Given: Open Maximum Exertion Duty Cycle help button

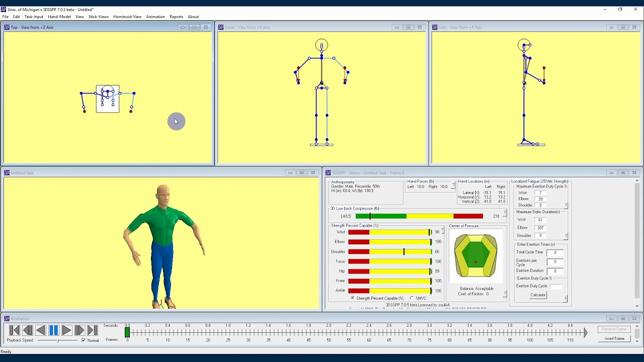Looking at the screenshot, I should pos(566,205).
